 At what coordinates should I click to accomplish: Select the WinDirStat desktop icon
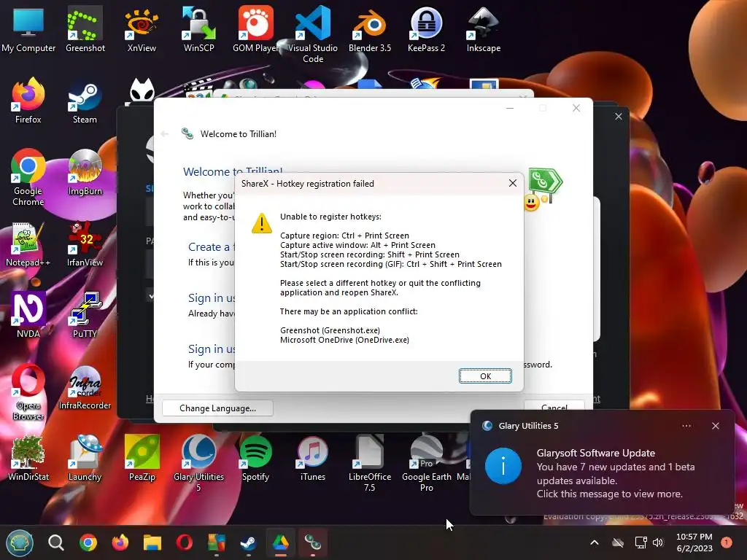point(28,458)
